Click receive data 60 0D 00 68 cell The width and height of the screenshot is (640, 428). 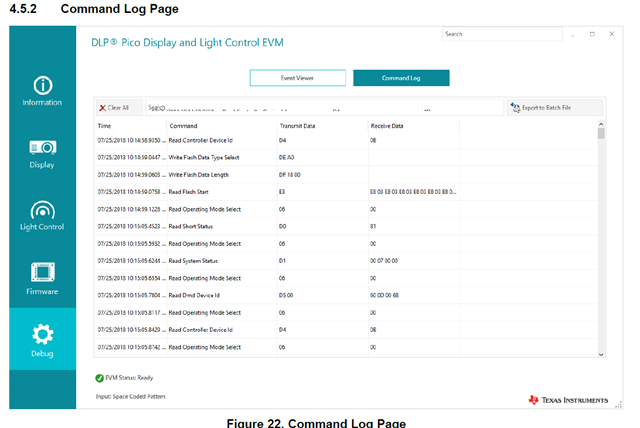384,295
